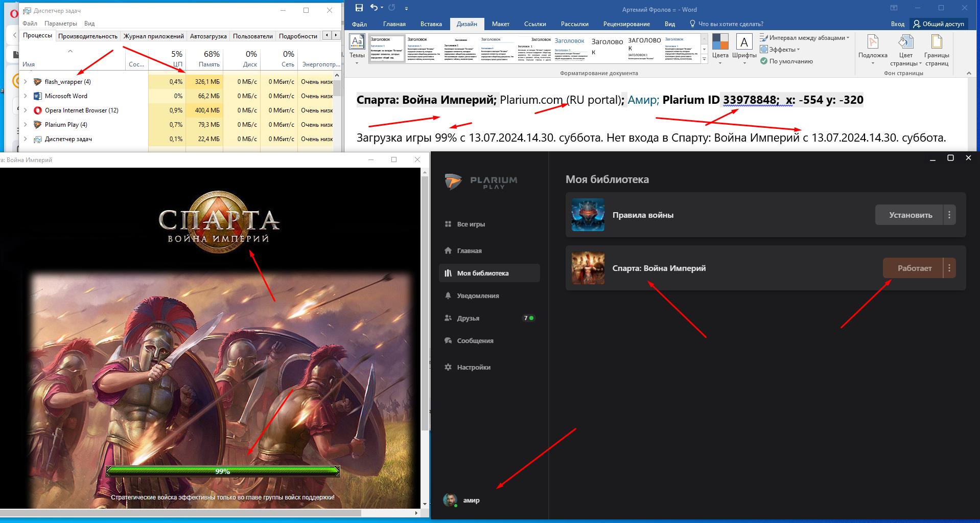Select Моя библиотека in sidebar
The width and height of the screenshot is (980, 523).
click(489, 273)
